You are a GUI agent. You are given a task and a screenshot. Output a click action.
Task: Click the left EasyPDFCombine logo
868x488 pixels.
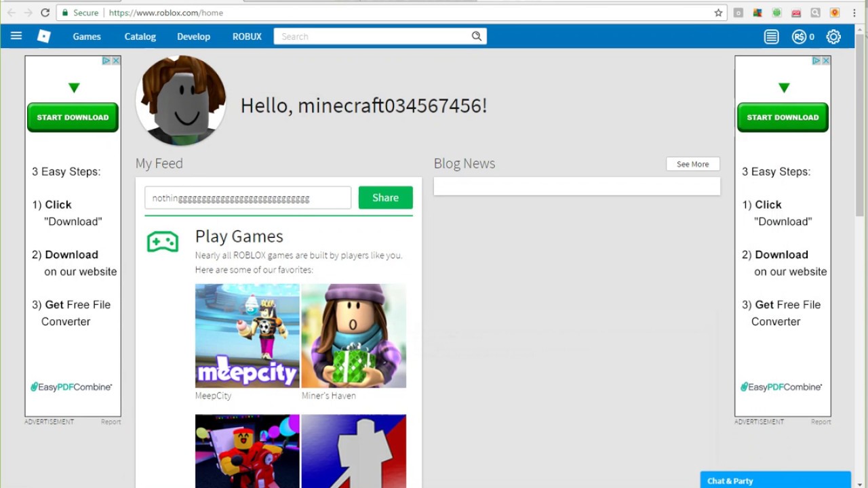point(71,387)
